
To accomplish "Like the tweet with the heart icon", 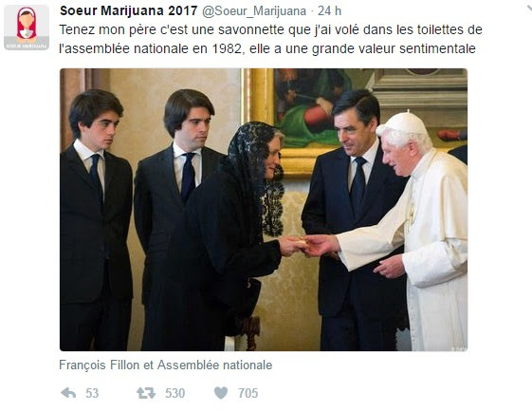I will pos(221,393).
